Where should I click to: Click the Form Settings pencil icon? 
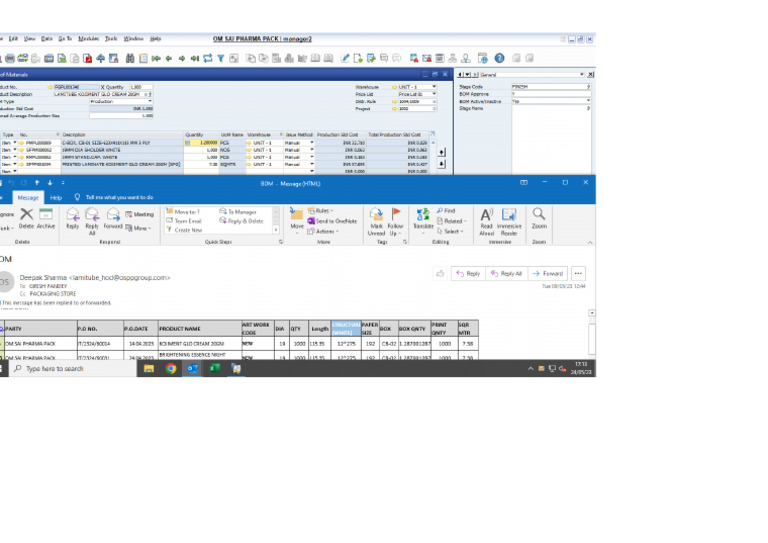(345, 59)
